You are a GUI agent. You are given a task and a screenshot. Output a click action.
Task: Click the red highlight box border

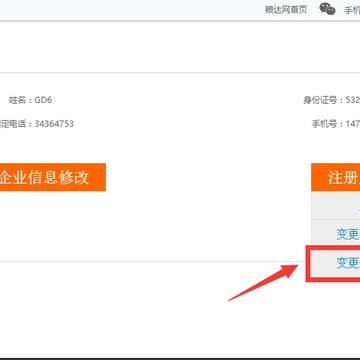[308, 263]
